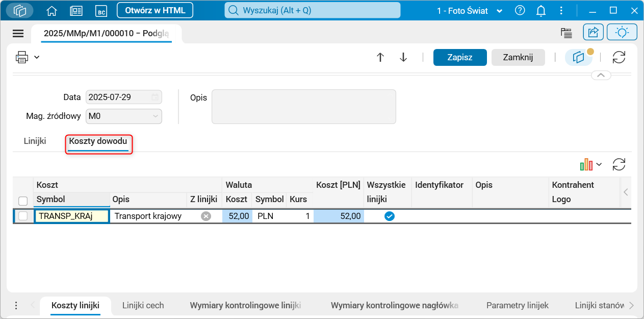644x319 pixels.
Task: Go to next record down arrow
Action: pyautogui.click(x=403, y=57)
